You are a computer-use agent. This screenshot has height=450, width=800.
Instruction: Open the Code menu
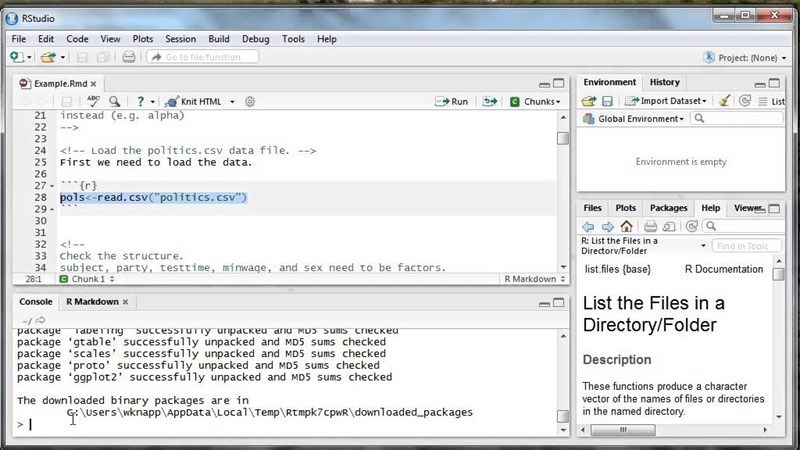(78, 39)
